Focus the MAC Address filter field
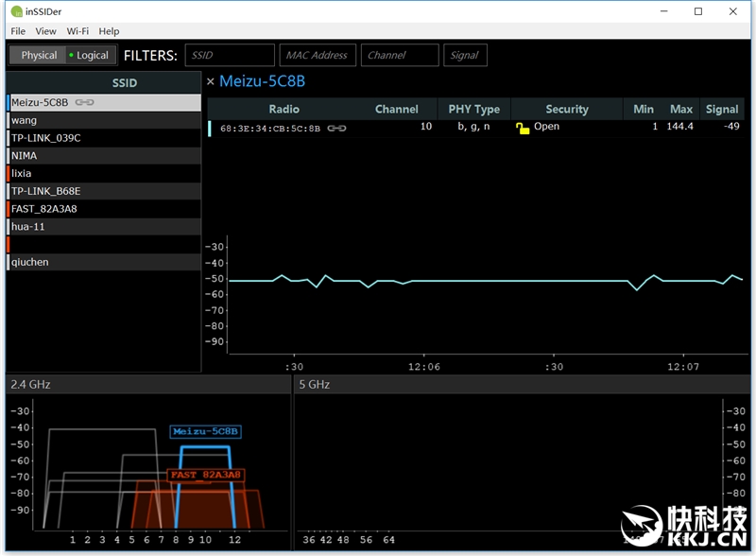 pos(318,55)
